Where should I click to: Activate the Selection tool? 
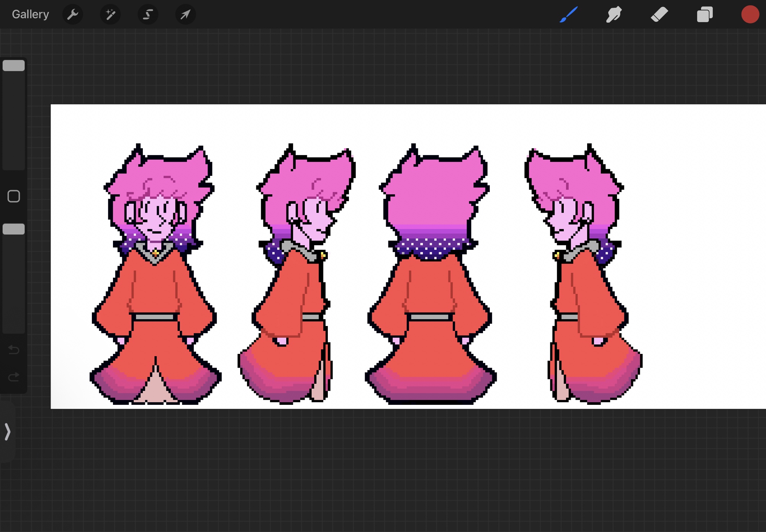coord(148,15)
